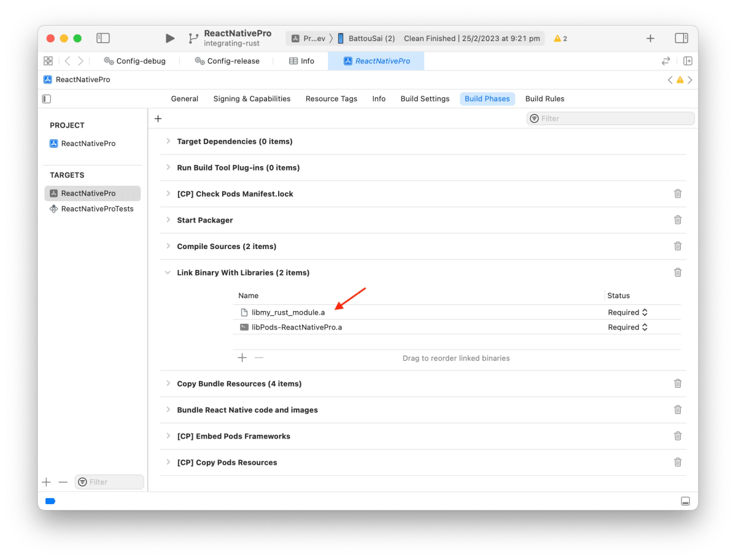Collapse Link Binary With Libraries section
Image resolution: width=736 pixels, height=560 pixels.
point(168,272)
